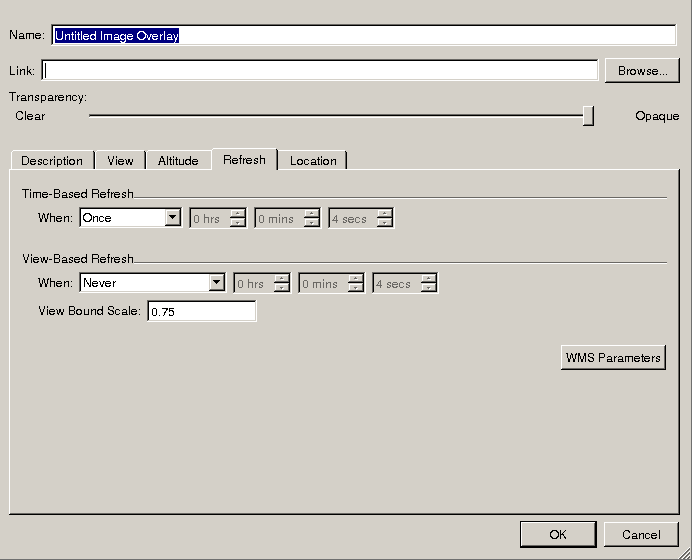The height and width of the screenshot is (560, 692).
Task: Switch to the Description tab
Action: 52,161
